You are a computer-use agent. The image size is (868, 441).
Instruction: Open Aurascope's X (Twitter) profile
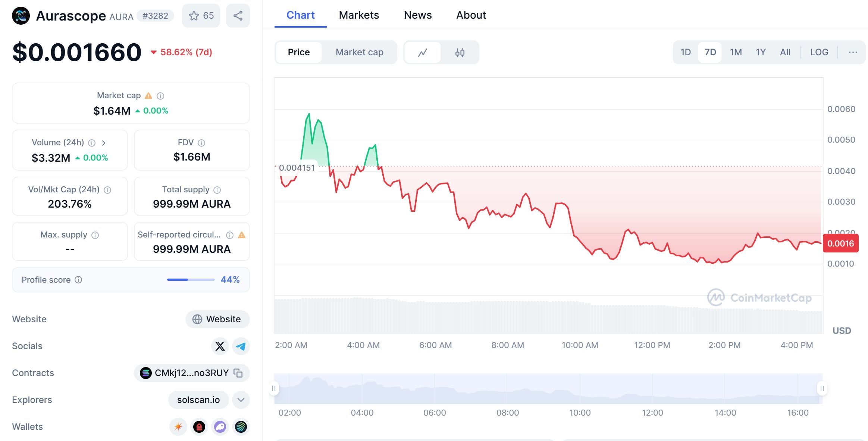click(220, 346)
